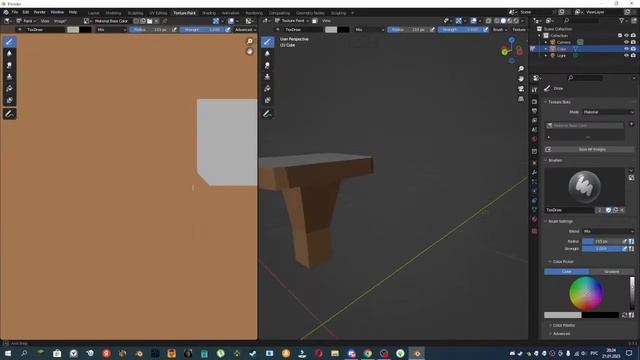The height and width of the screenshot is (360, 640).
Task: Open Mix blend dropdown in image editor header
Action: [111, 30]
